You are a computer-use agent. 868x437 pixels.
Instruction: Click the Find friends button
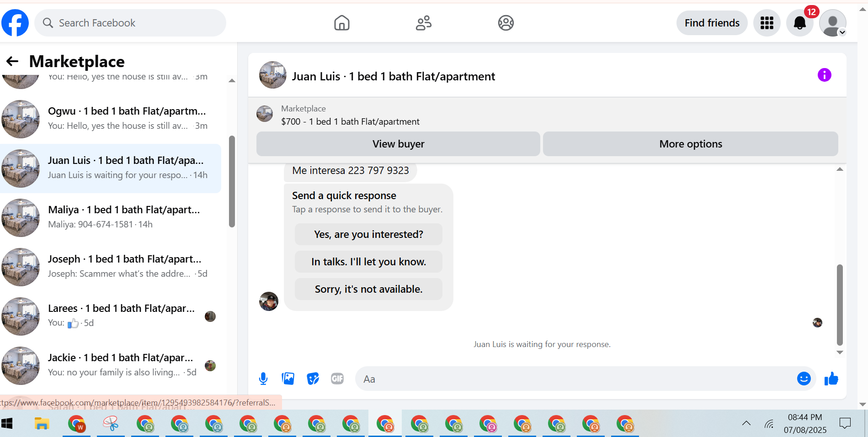712,23
